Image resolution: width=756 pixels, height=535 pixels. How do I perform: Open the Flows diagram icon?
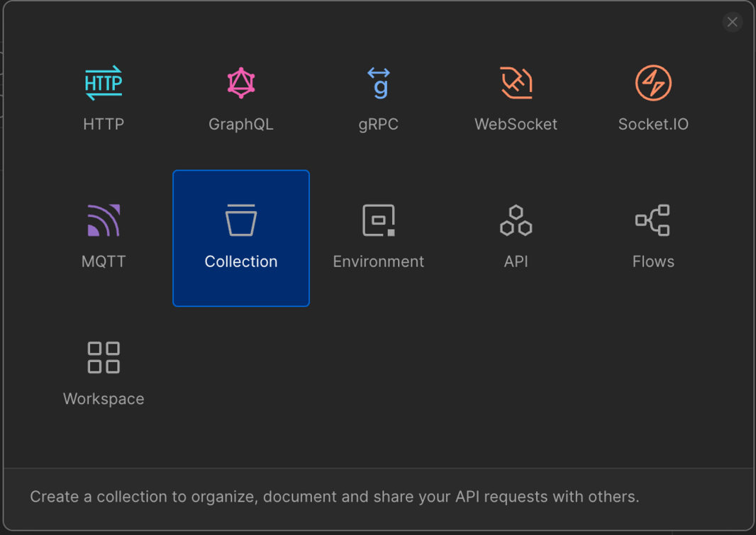653,220
